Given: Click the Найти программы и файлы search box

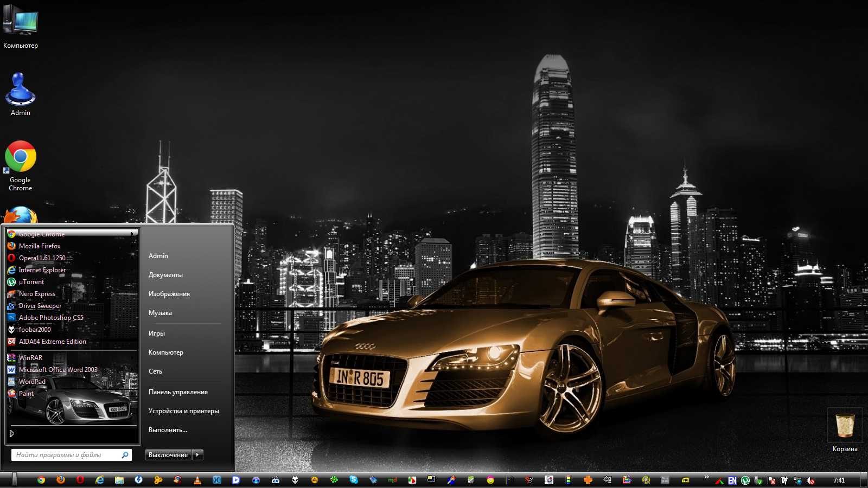Looking at the screenshot, I should click(66, 455).
